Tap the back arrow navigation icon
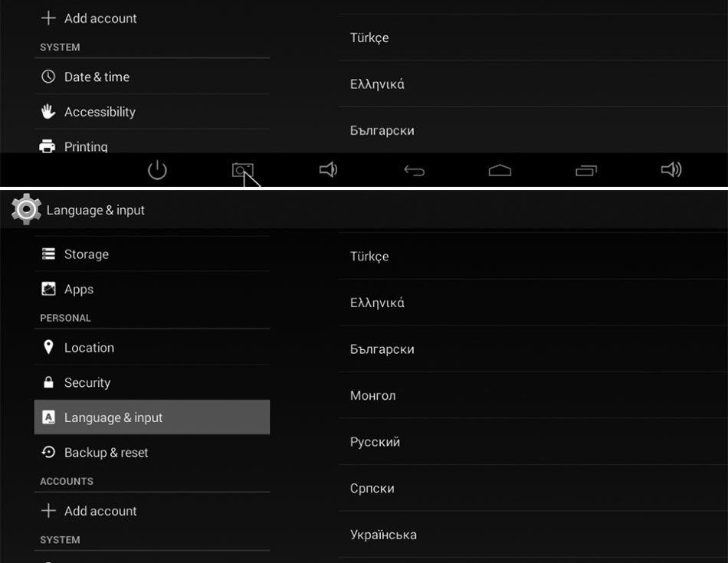728x563 pixels. 414,171
